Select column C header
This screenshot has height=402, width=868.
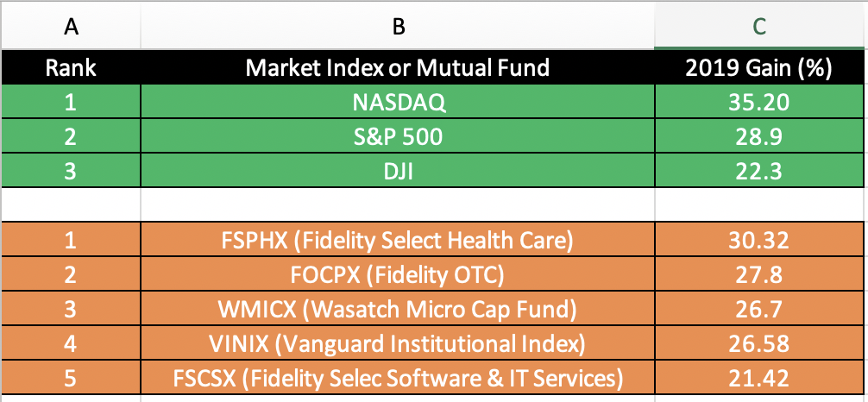(760, 27)
